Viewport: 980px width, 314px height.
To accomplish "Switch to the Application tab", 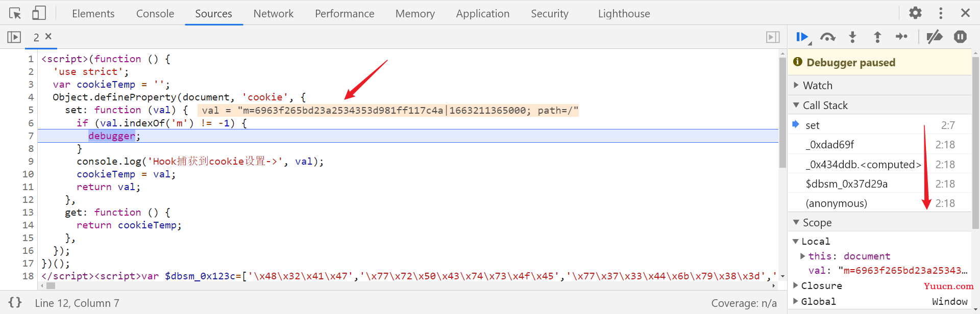I will 483,13.
